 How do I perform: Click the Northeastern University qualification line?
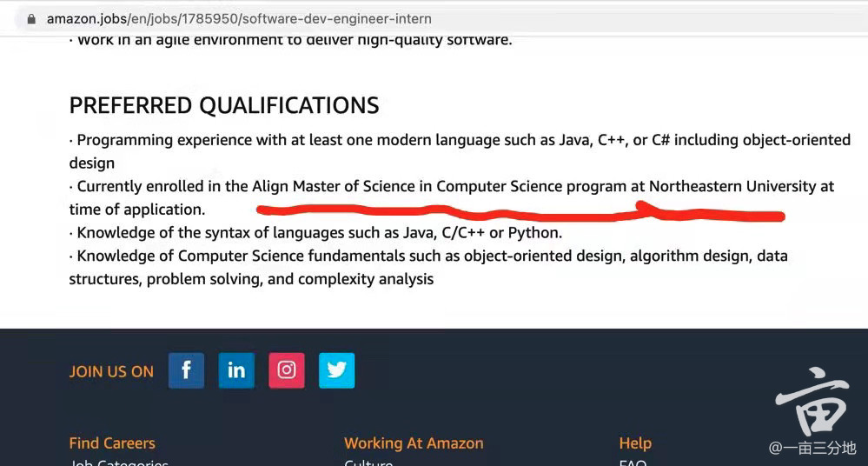(451, 198)
